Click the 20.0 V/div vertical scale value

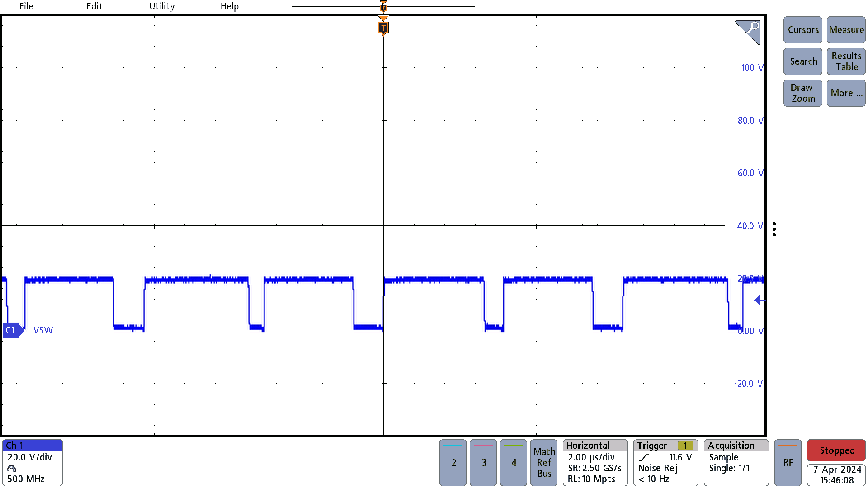[x=30, y=457]
